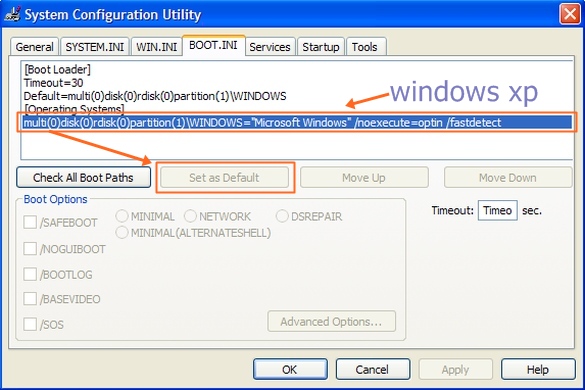Toggle the /BASEVIDEO checkbox
585x390 pixels.
coord(30,299)
